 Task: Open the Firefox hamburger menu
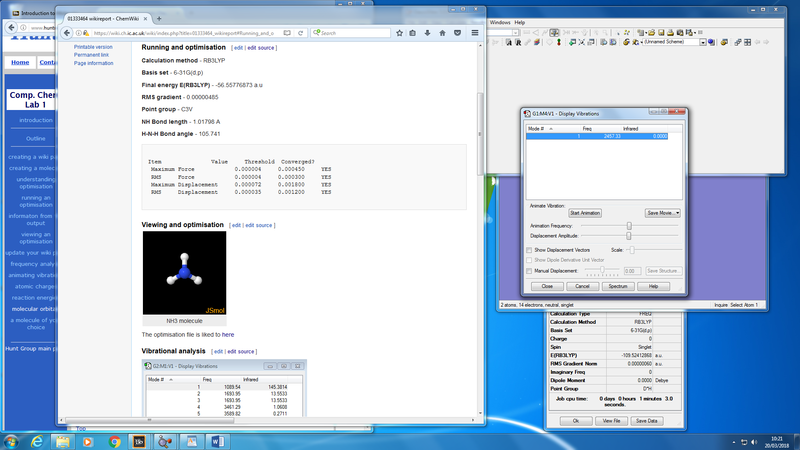pyautogui.click(x=474, y=33)
